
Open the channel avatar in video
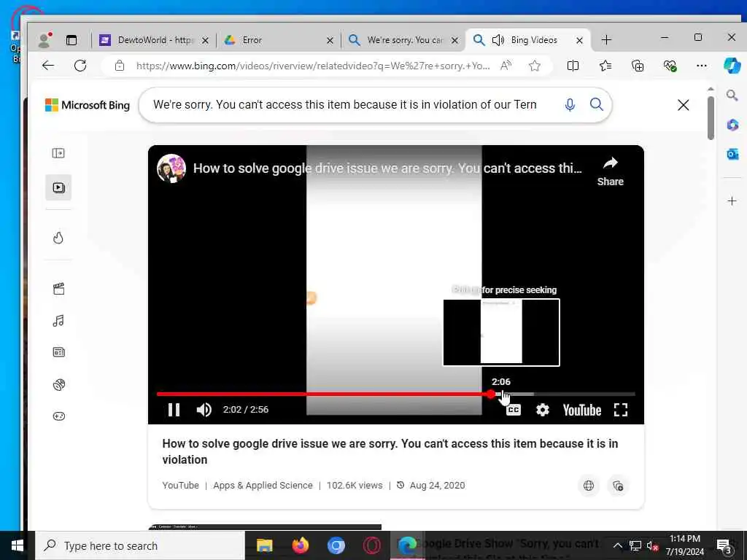point(171,168)
